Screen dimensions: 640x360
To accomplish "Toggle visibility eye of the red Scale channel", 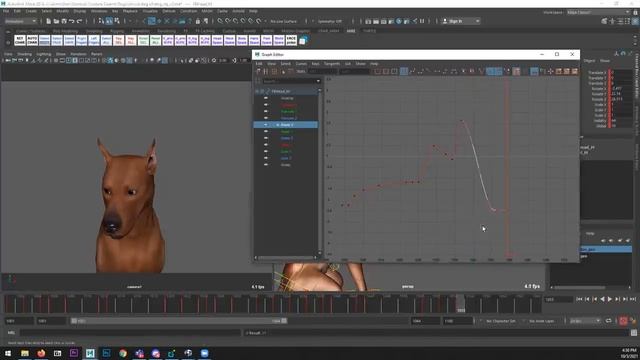I will tap(266, 145).
